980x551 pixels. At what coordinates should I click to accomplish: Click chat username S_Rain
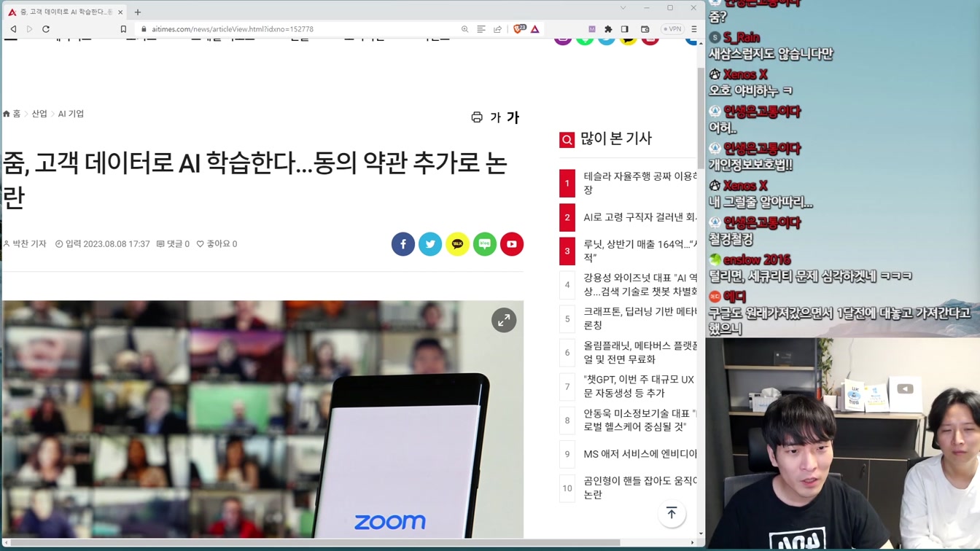[x=742, y=37]
